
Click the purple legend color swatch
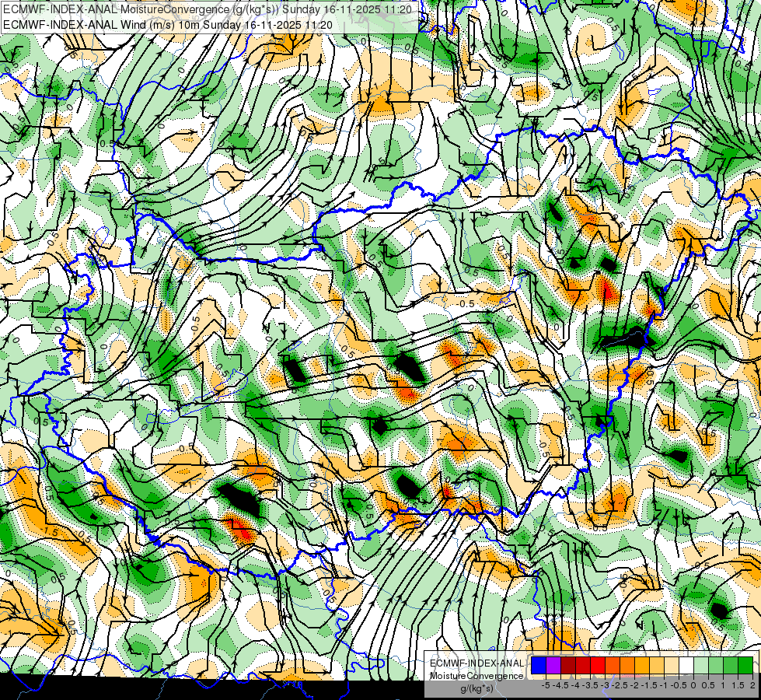click(x=553, y=665)
